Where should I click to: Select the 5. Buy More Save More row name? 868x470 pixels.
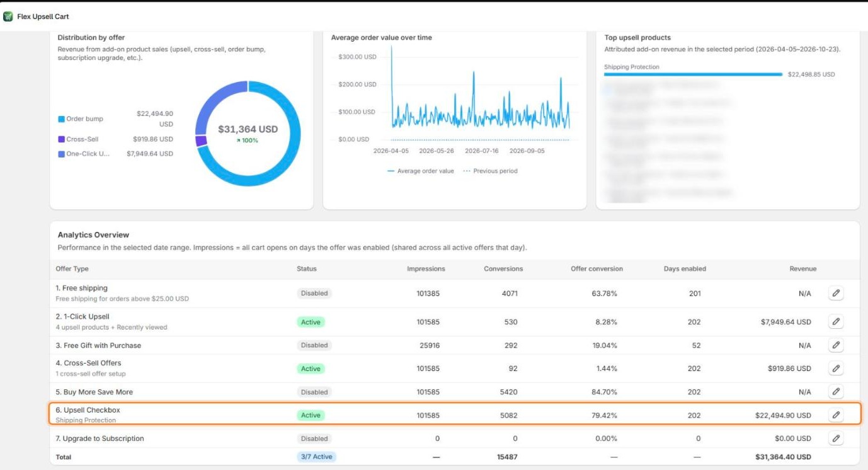(x=94, y=392)
